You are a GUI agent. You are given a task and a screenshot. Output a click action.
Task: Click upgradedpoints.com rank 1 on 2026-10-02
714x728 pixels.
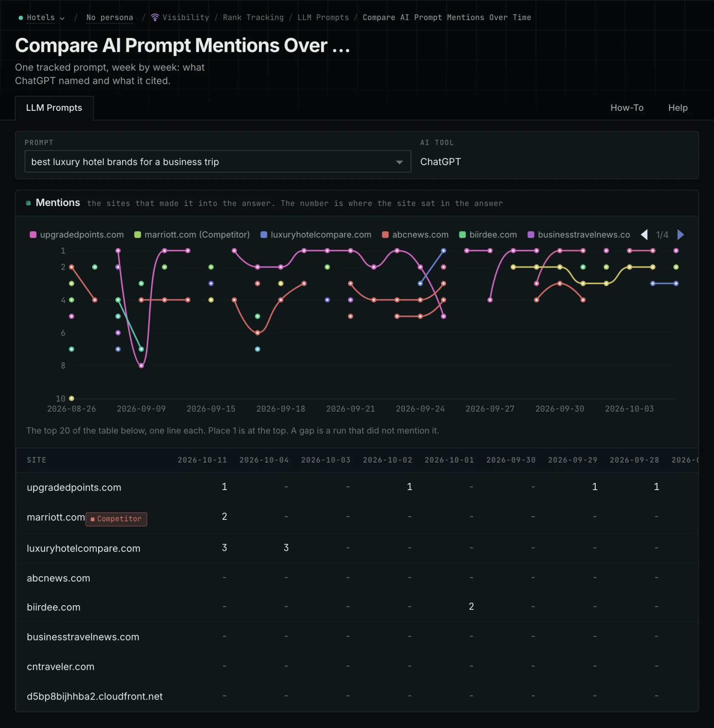[409, 487]
